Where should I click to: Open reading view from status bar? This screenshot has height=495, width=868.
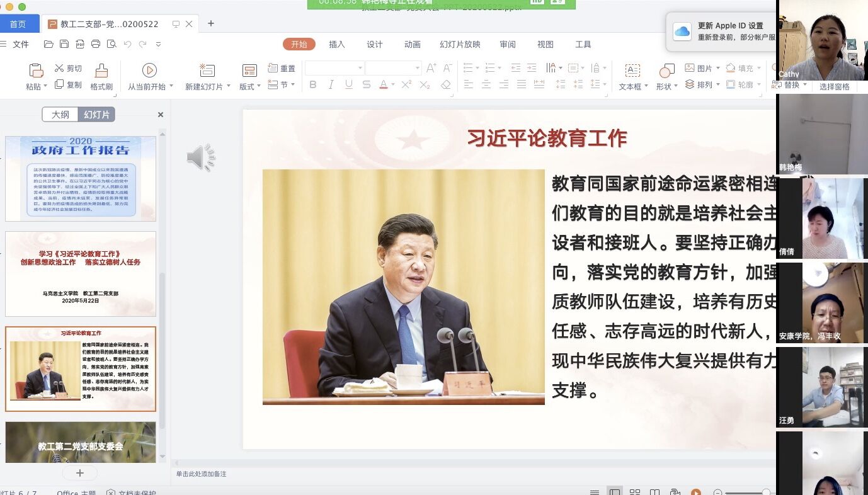(x=655, y=492)
